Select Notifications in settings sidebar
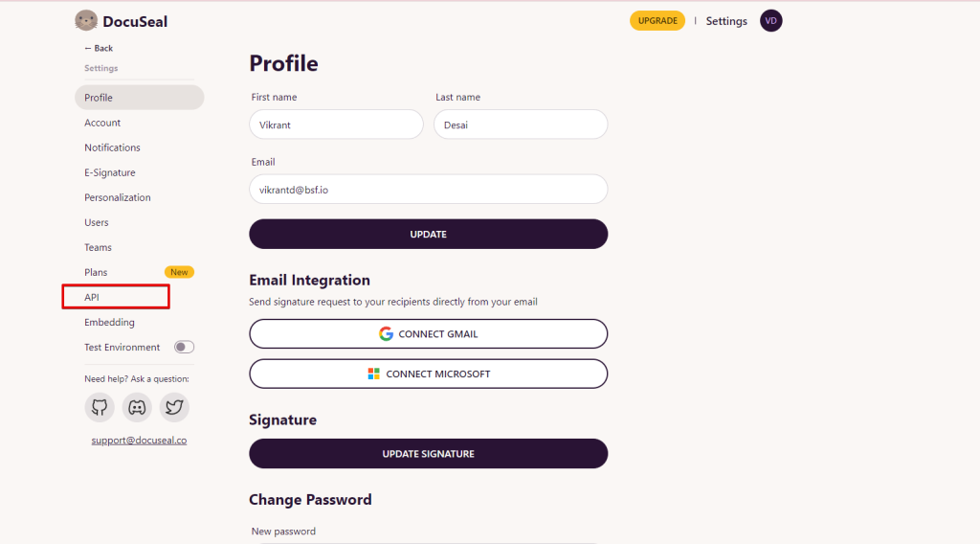980x544 pixels. [x=112, y=147]
